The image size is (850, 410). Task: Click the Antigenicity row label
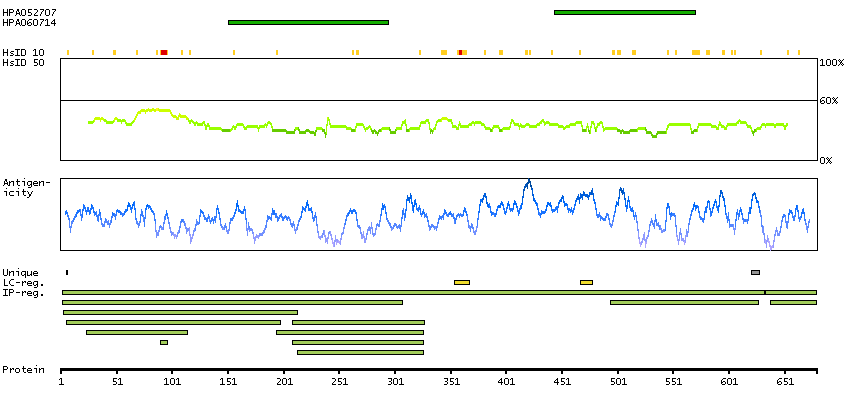coord(24,187)
